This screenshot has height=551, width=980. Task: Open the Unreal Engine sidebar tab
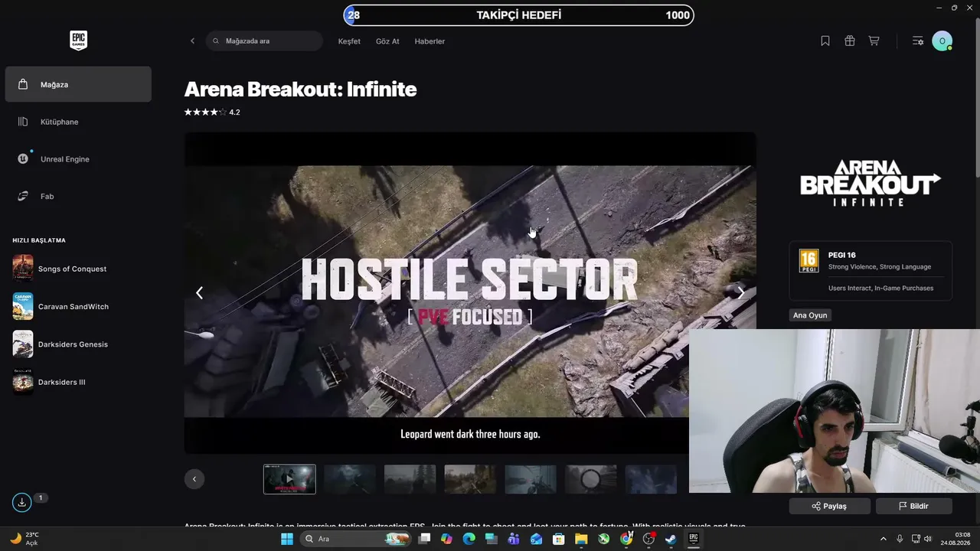point(78,159)
